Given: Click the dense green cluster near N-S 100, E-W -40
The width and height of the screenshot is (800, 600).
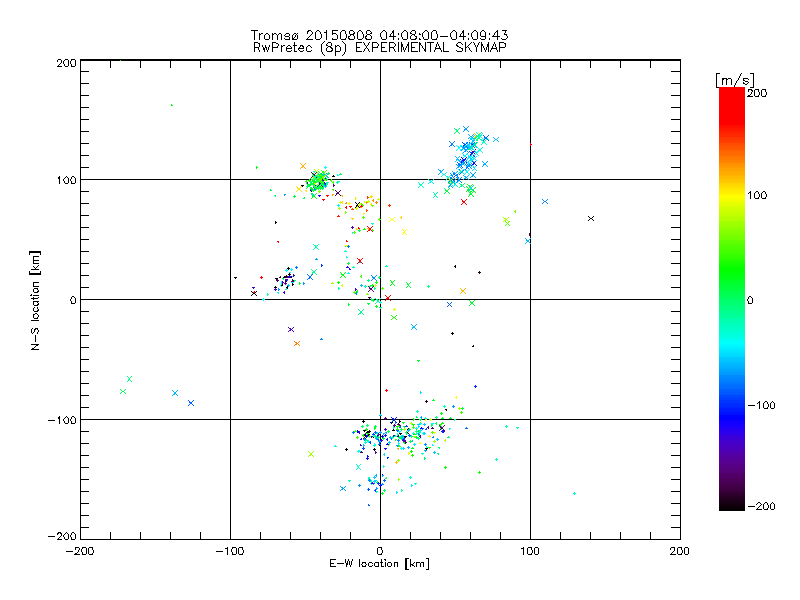Looking at the screenshot, I should [x=319, y=181].
